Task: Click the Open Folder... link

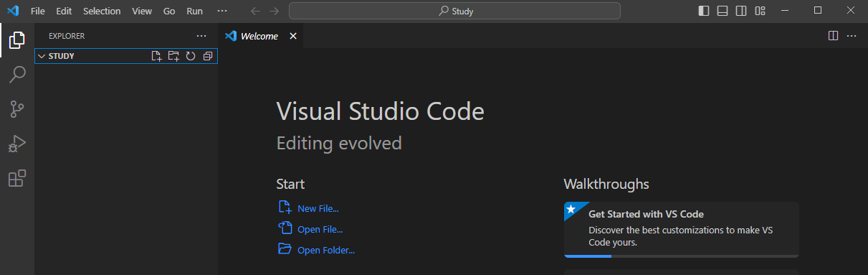Action: click(x=326, y=251)
